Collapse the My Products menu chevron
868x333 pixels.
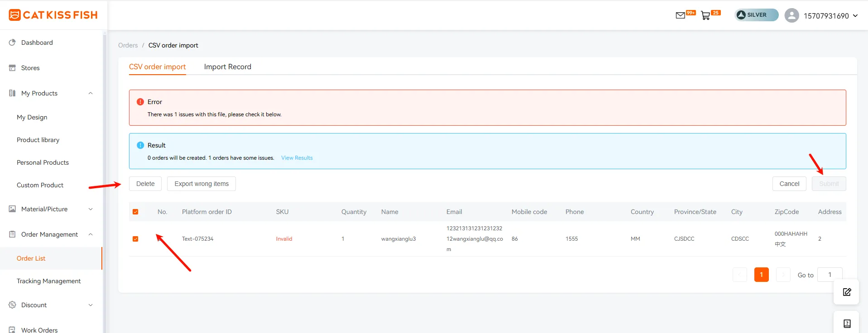click(91, 93)
